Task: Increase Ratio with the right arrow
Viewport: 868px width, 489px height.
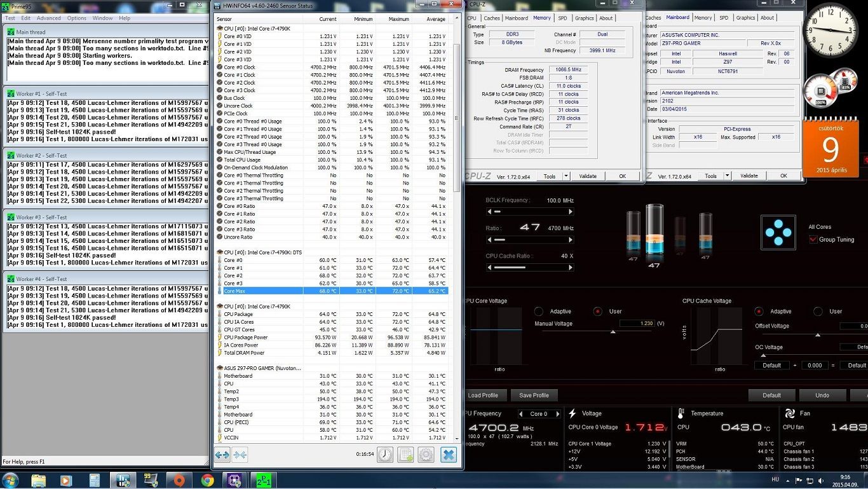Action: tap(570, 240)
